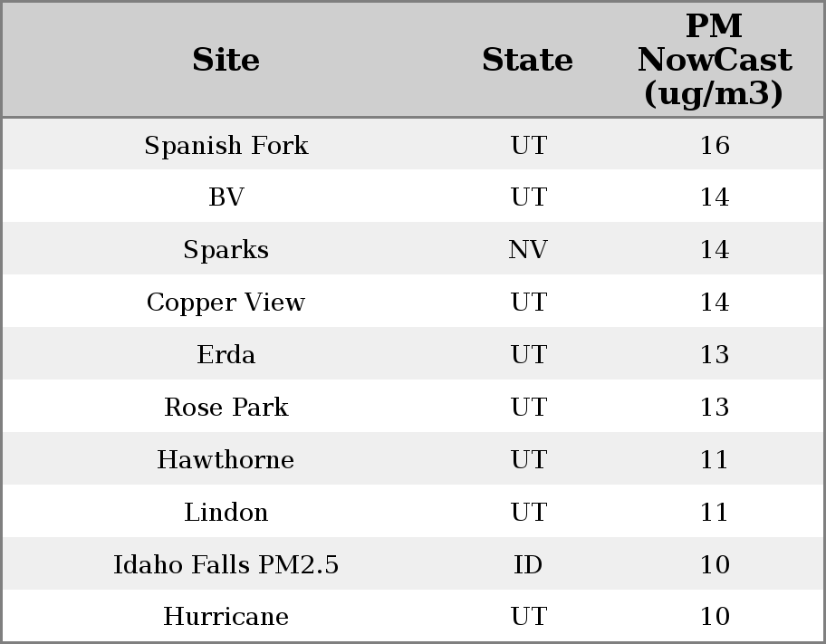Click the Copper View site cell

(226, 303)
